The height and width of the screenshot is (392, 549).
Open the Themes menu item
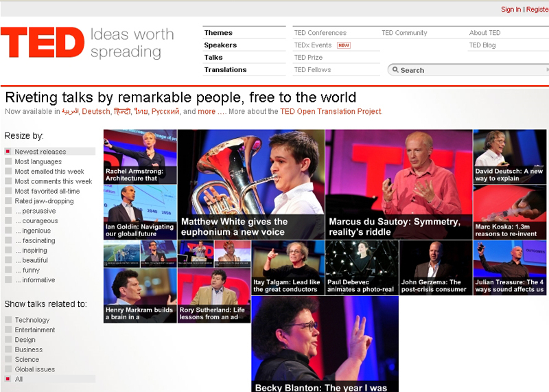point(218,32)
